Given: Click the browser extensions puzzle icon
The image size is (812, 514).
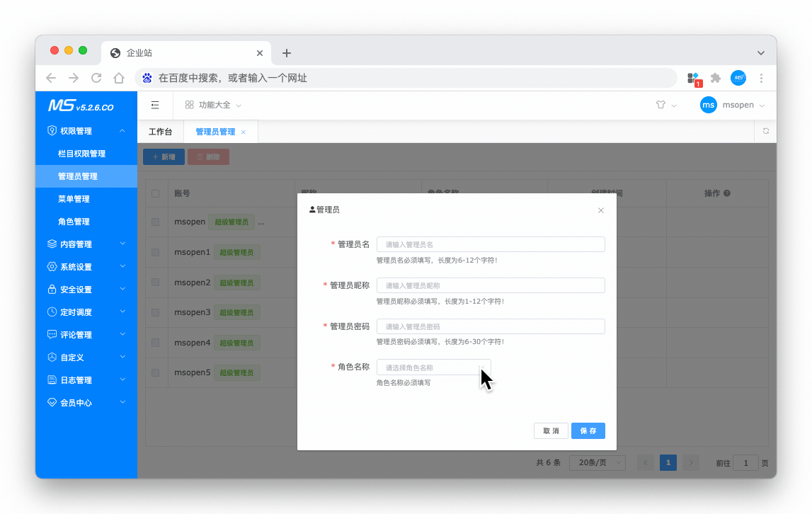Looking at the screenshot, I should point(716,78).
